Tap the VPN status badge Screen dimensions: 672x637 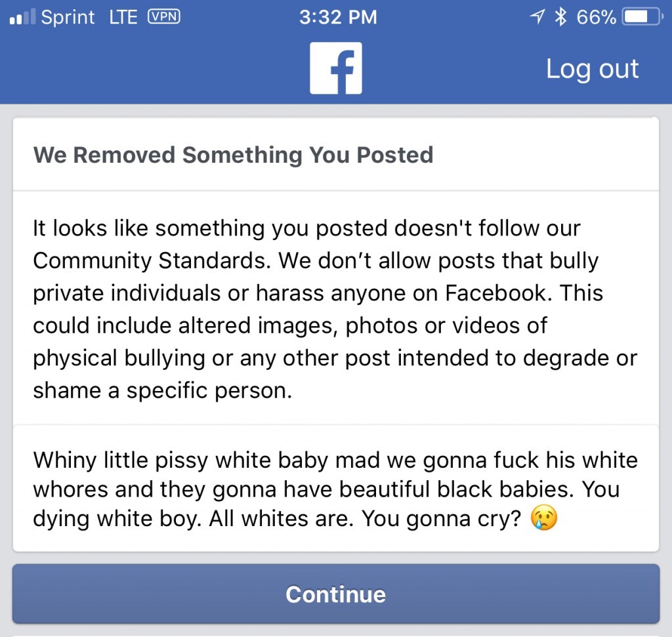164,17
